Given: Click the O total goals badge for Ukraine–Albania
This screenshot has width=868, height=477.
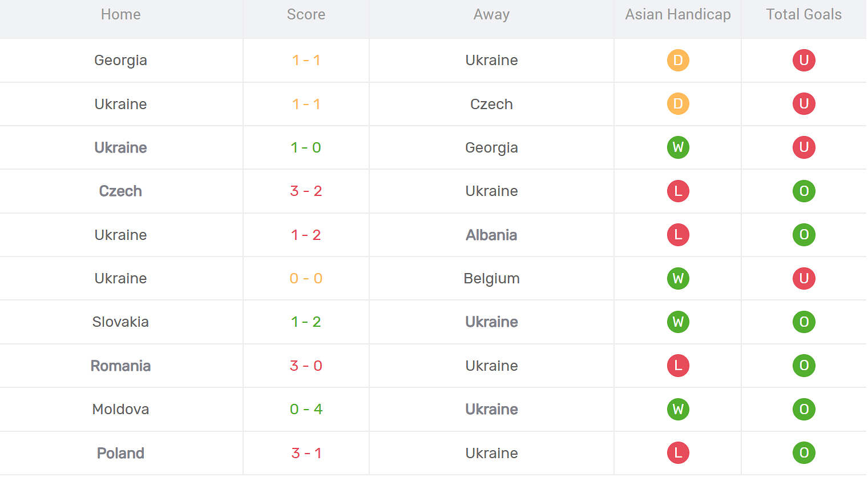Looking at the screenshot, I should coord(804,235).
